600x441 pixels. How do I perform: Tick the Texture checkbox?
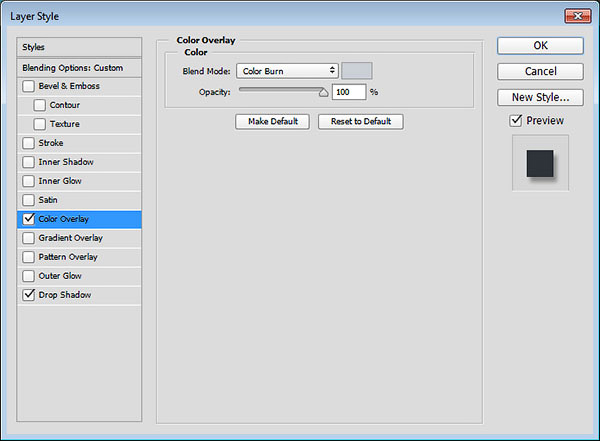click(39, 124)
